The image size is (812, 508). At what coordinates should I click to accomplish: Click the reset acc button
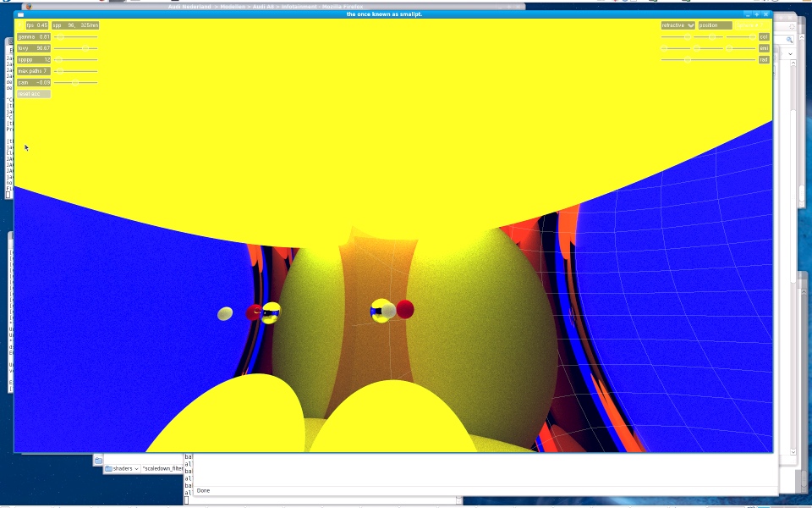[34, 94]
